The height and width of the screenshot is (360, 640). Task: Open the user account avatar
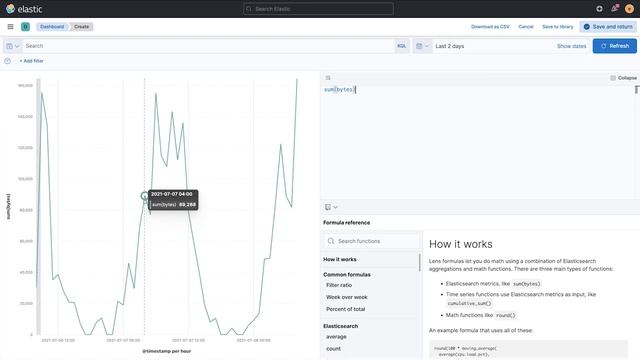629,9
